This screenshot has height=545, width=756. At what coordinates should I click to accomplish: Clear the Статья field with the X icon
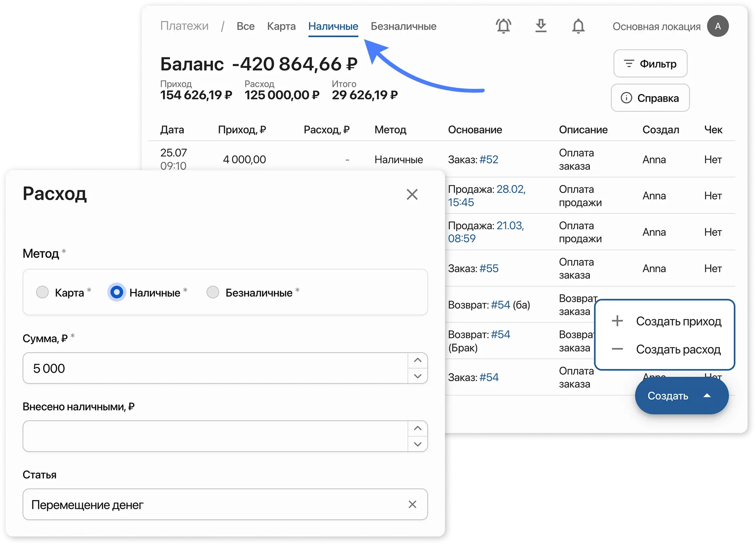(412, 504)
